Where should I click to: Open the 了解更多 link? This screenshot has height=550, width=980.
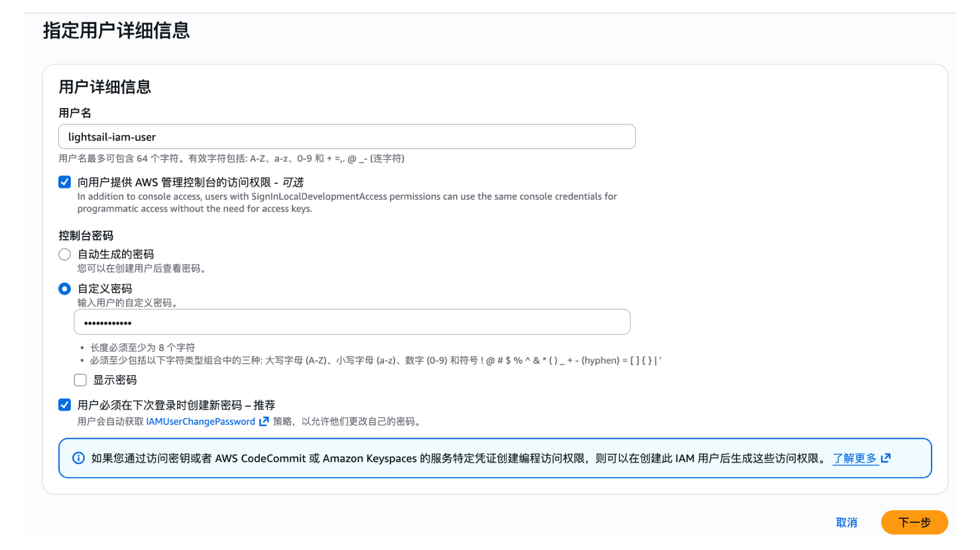click(x=855, y=458)
